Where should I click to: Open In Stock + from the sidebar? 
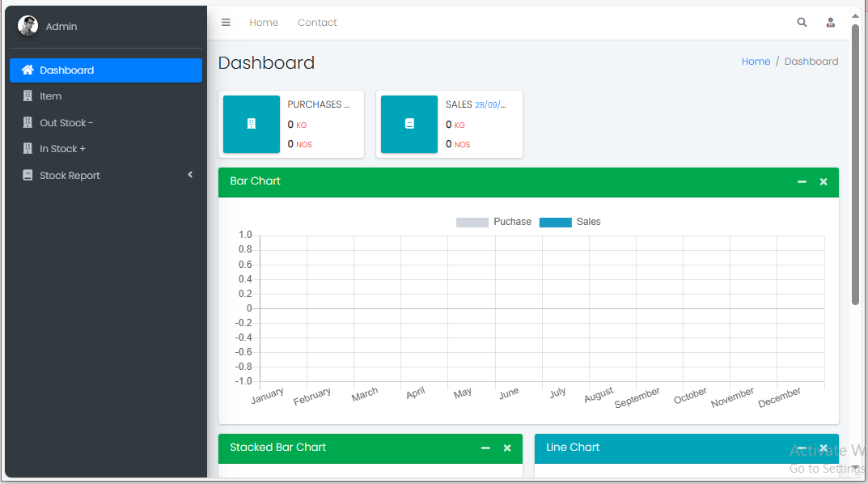[x=62, y=149]
